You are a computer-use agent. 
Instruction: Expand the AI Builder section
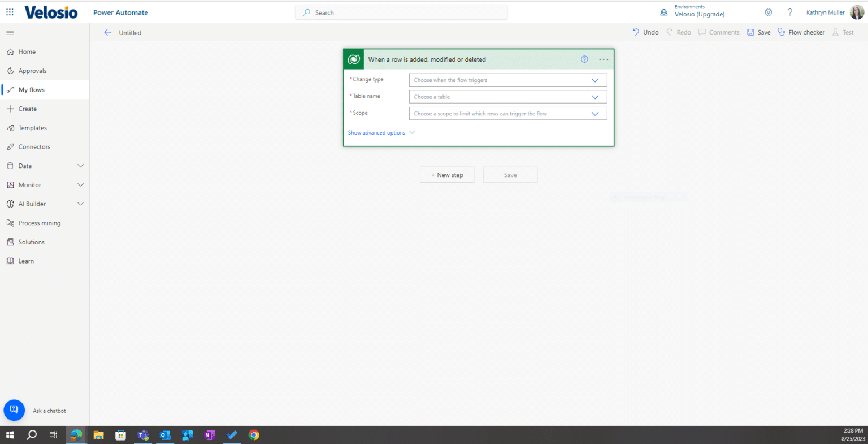click(80, 204)
